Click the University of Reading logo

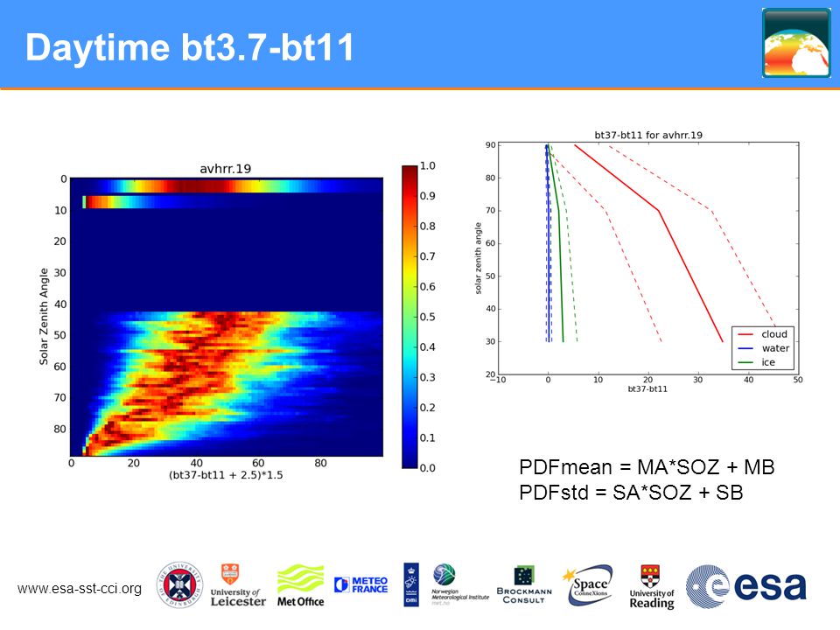click(651, 587)
